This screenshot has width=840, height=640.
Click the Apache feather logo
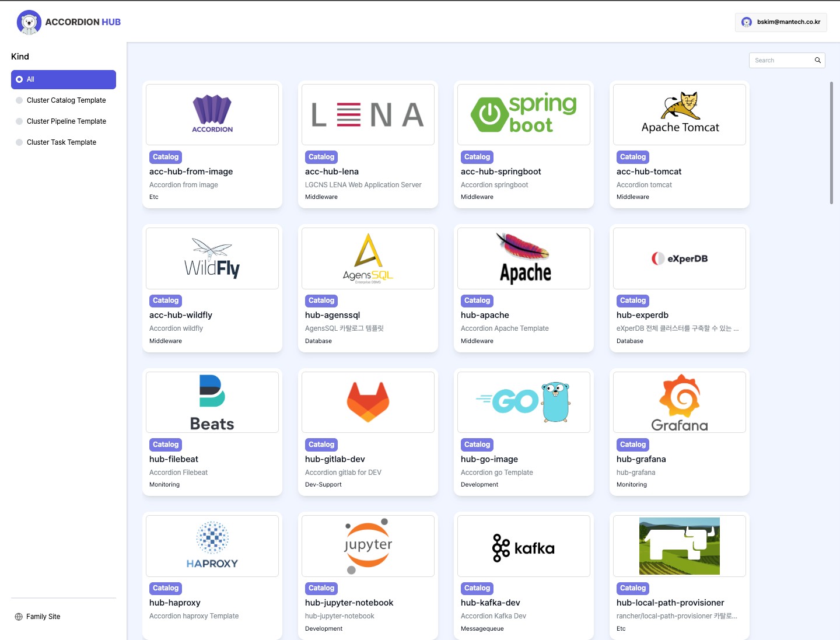pyautogui.click(x=524, y=258)
